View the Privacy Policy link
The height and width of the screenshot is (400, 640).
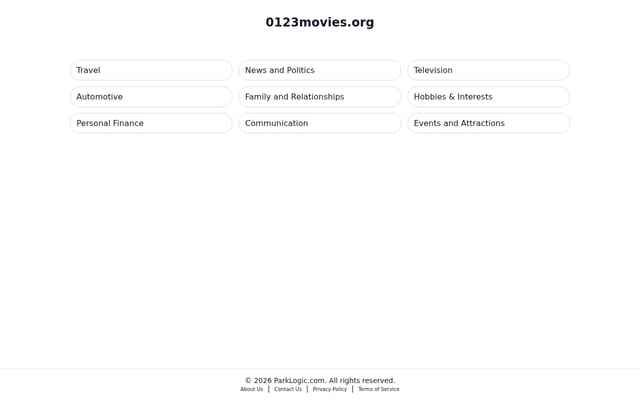tap(330, 389)
